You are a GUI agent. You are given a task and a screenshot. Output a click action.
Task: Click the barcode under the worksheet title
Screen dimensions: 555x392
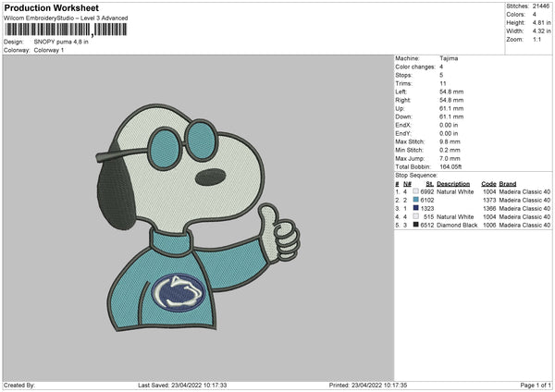(52, 31)
